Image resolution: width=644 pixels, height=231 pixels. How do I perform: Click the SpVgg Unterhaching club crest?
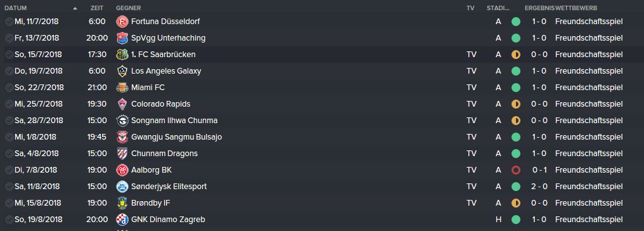coord(122,38)
